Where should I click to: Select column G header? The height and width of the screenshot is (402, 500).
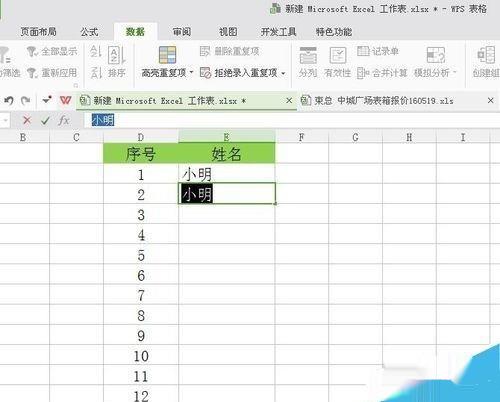(355, 137)
